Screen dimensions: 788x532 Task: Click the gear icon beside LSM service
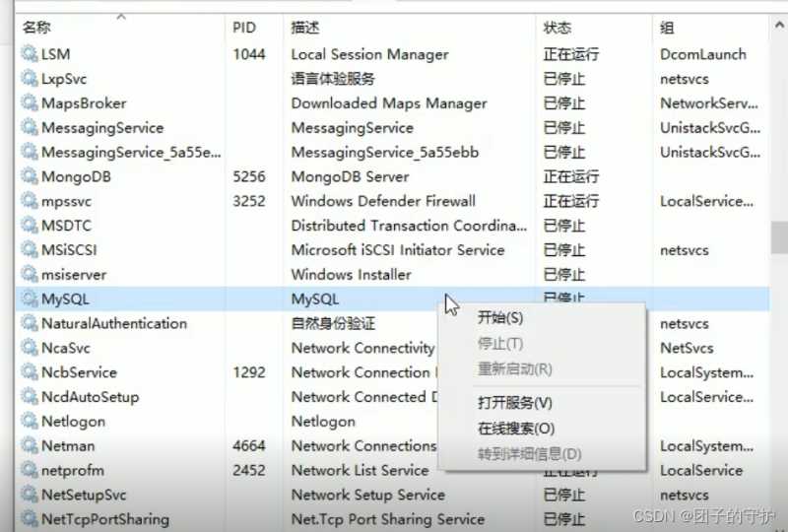click(x=30, y=53)
